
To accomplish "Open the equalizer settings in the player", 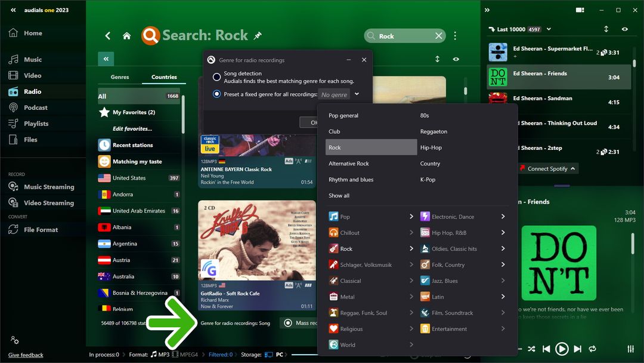I will pos(630,349).
